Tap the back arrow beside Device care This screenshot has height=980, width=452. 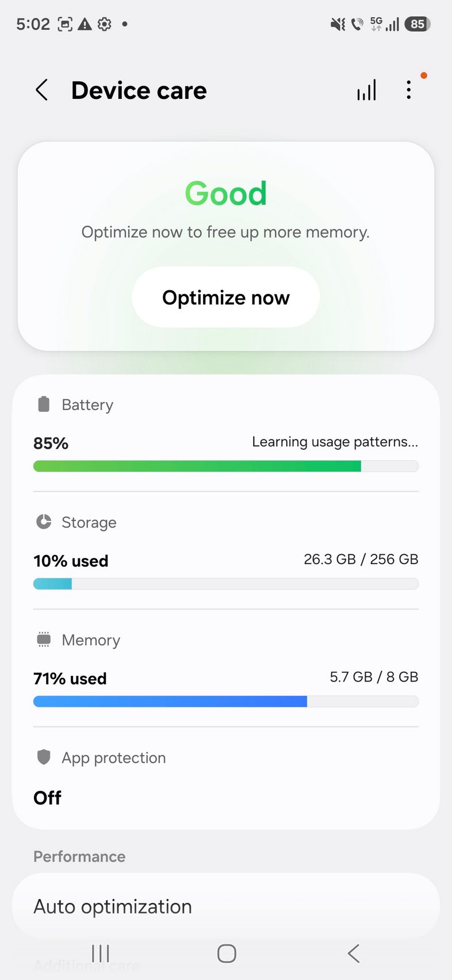(41, 90)
